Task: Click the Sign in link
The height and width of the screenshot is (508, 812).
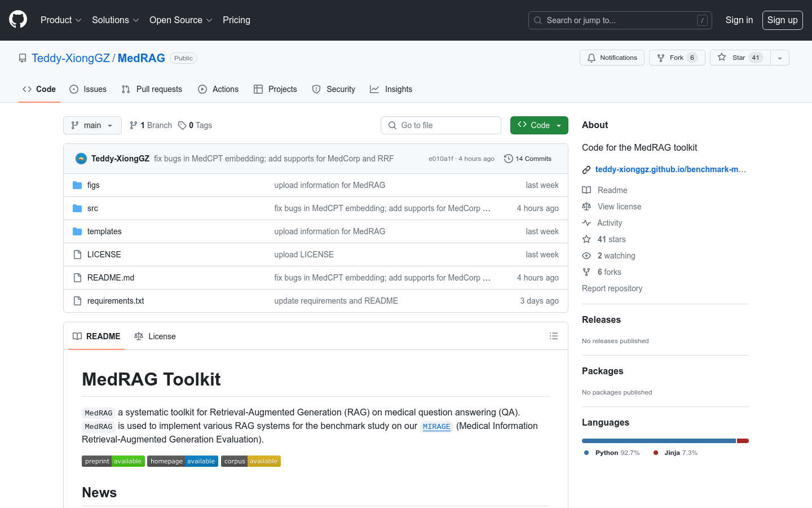Action: [x=739, y=20]
